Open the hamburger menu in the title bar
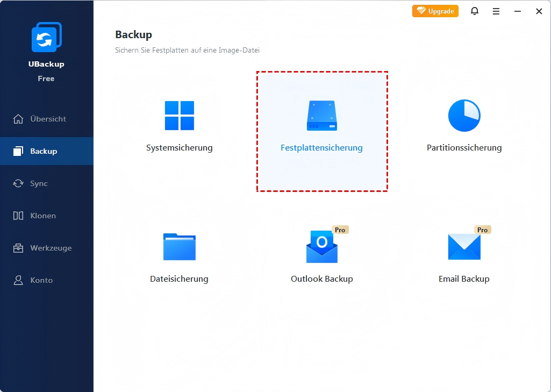 tap(496, 11)
